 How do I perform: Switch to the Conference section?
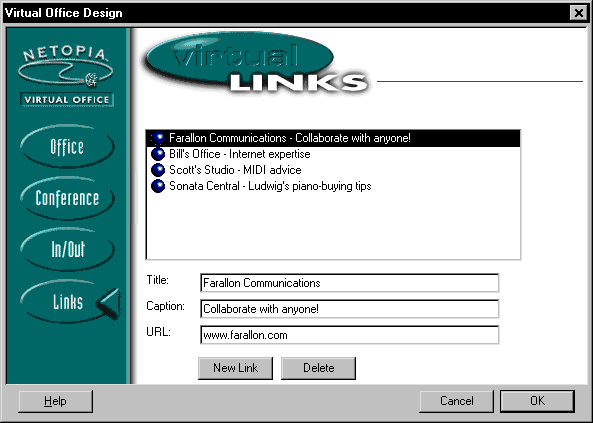[67, 198]
